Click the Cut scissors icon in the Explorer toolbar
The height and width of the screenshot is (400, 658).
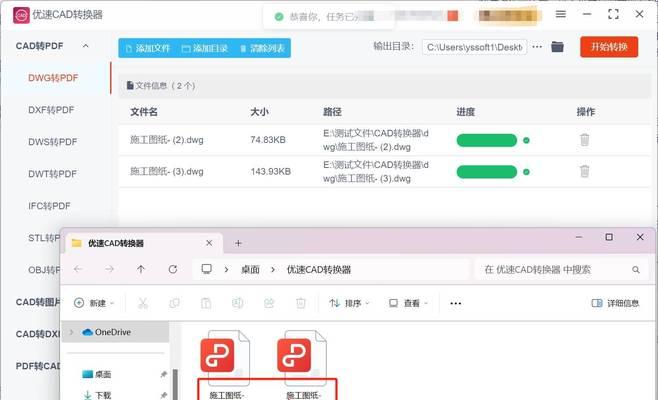(x=143, y=303)
